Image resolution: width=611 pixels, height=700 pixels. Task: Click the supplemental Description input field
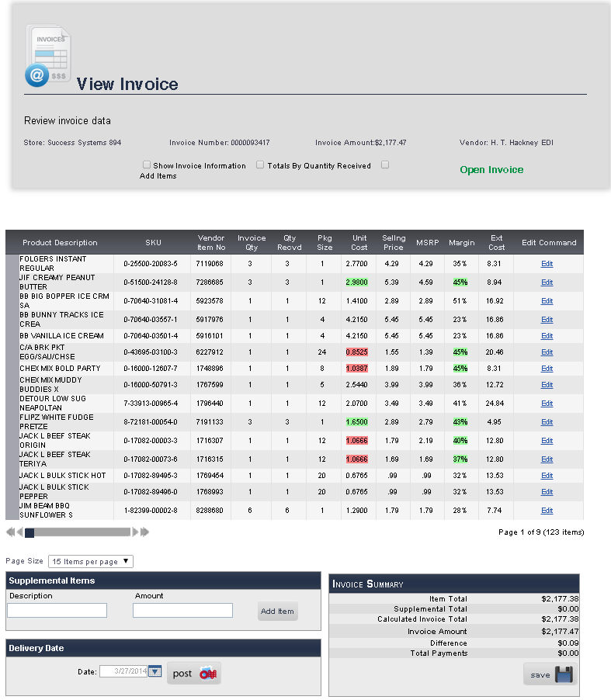pos(57,611)
